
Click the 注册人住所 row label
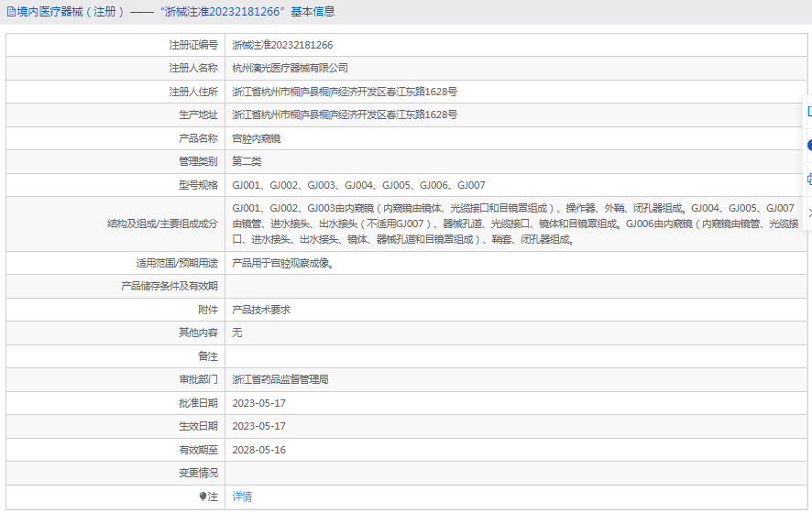click(x=193, y=93)
